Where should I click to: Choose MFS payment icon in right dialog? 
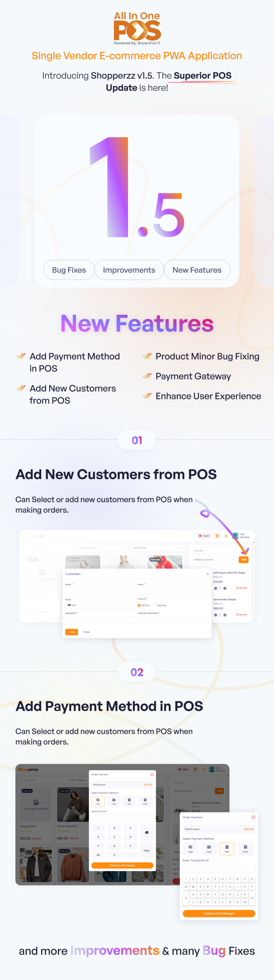pyautogui.click(x=227, y=849)
